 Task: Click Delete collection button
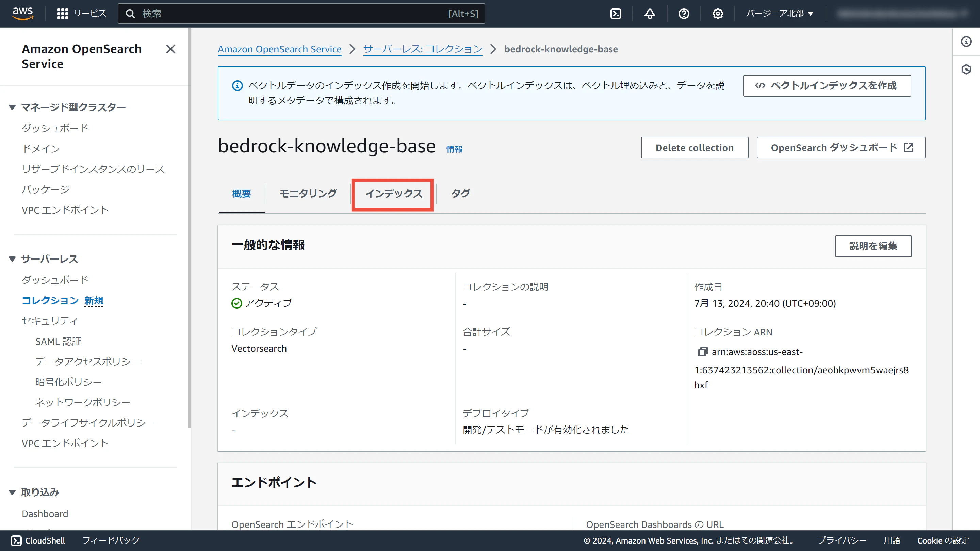[x=695, y=148]
